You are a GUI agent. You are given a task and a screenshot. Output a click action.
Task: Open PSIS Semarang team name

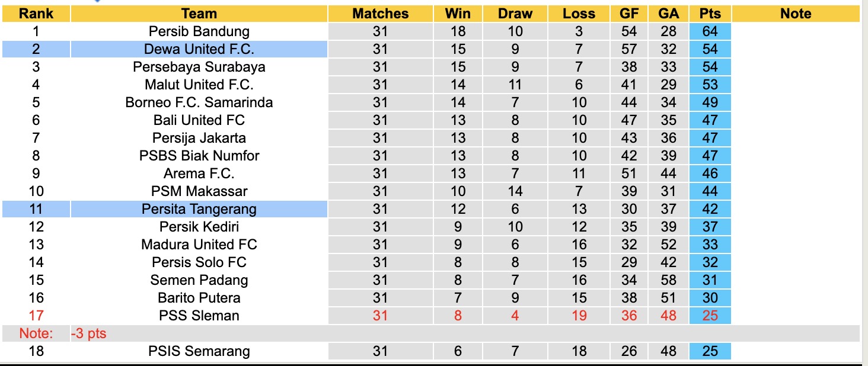coord(199,351)
